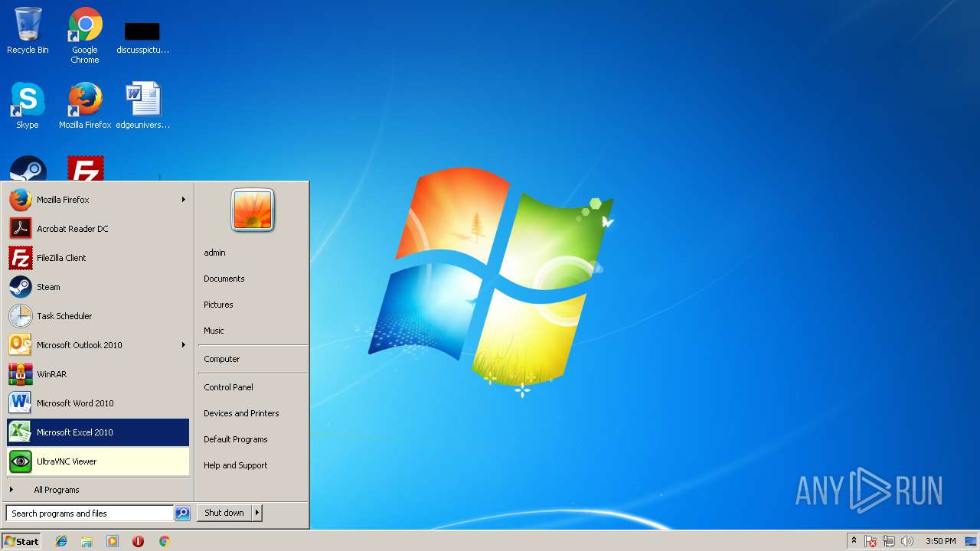Viewport: 980px width, 551px height.
Task: Open Windows Explorer folder in taskbar
Action: (x=87, y=541)
